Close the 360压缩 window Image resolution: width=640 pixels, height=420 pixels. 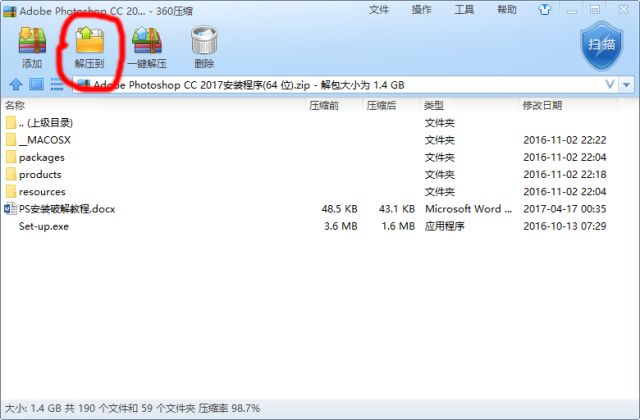pyautogui.click(x=623, y=9)
